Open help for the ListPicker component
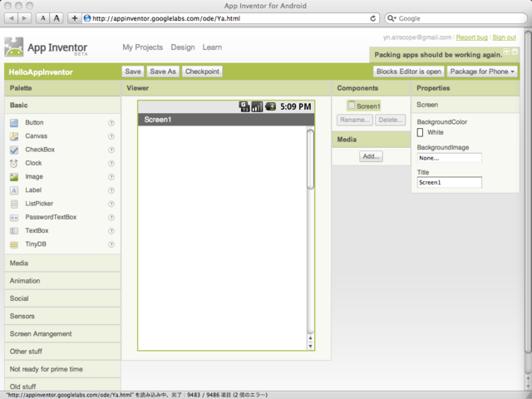The height and width of the screenshot is (399, 532). coord(111,204)
